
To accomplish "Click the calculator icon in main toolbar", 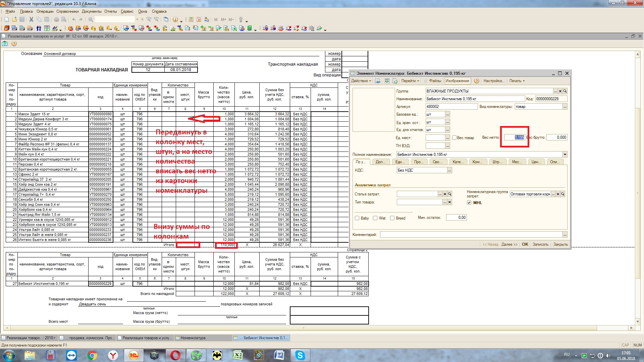I will pyautogui.click(x=191, y=19).
